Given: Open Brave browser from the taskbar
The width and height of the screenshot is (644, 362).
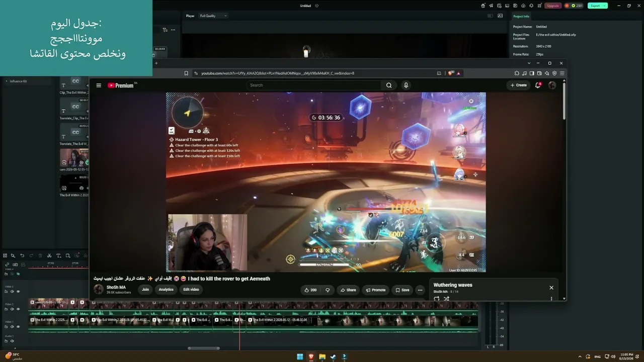Looking at the screenshot, I should click(311, 357).
